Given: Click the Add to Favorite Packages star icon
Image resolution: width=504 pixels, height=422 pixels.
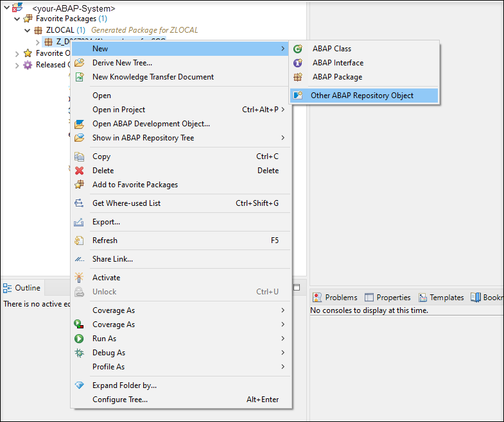Looking at the screenshot, I should [x=79, y=185].
